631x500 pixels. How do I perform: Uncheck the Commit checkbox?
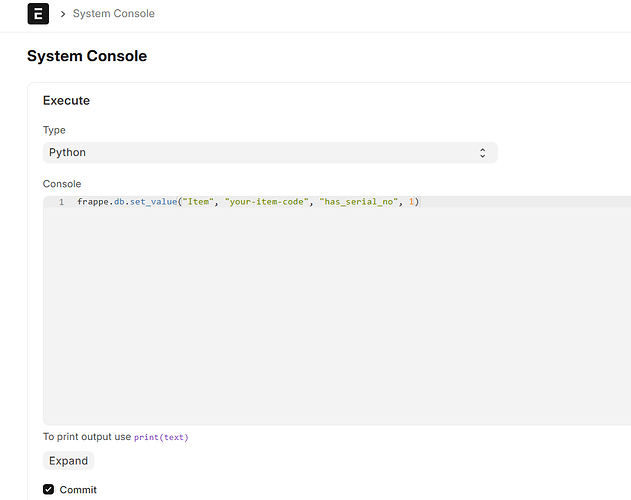pos(49,489)
